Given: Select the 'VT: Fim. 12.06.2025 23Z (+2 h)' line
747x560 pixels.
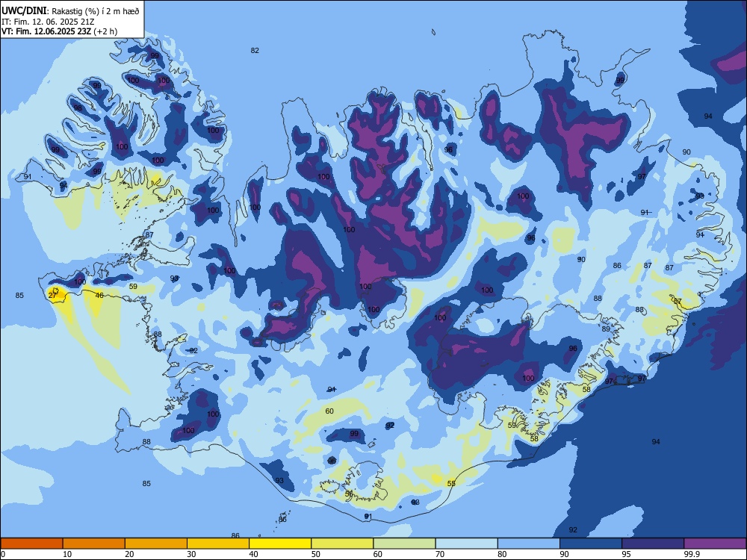Looking at the screenshot, I should (59, 31).
